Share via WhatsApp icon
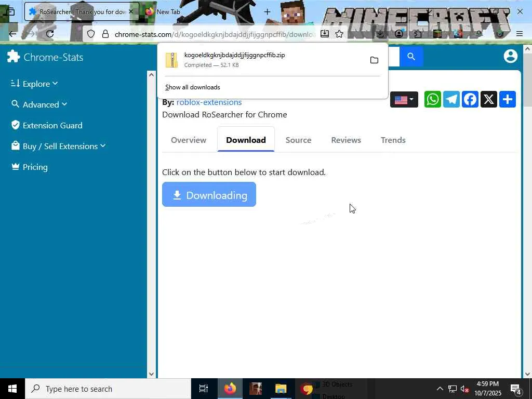Screen dimensions: 532x399 433,99
